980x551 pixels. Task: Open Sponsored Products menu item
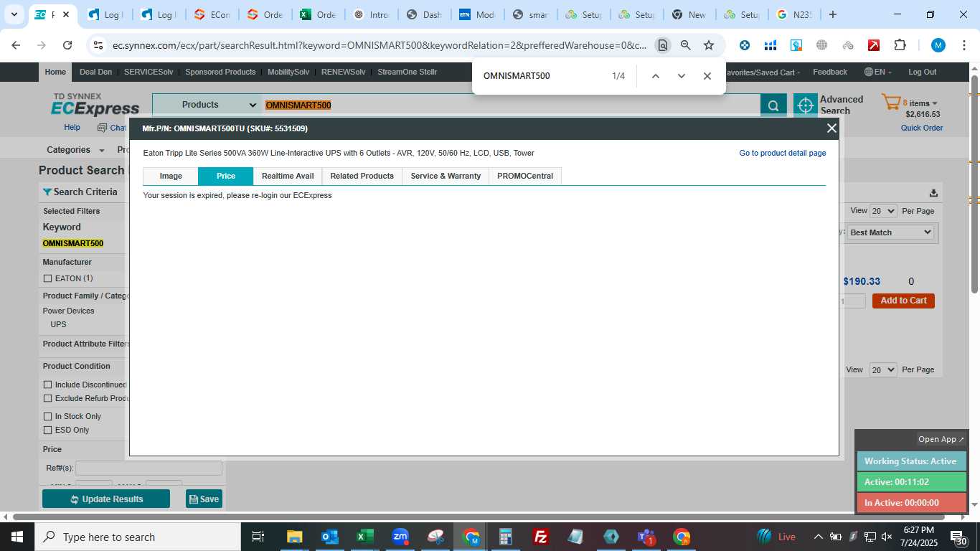click(220, 72)
